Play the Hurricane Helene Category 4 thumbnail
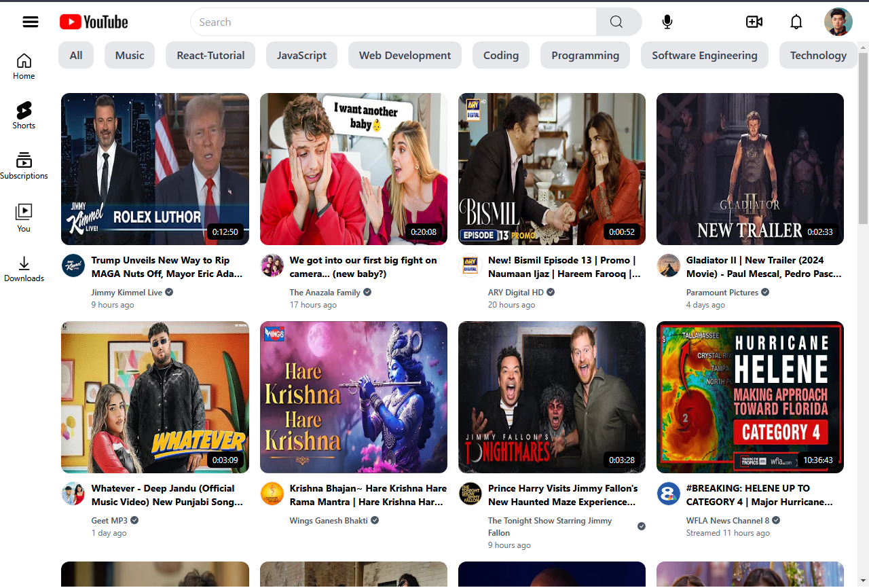 (x=750, y=397)
